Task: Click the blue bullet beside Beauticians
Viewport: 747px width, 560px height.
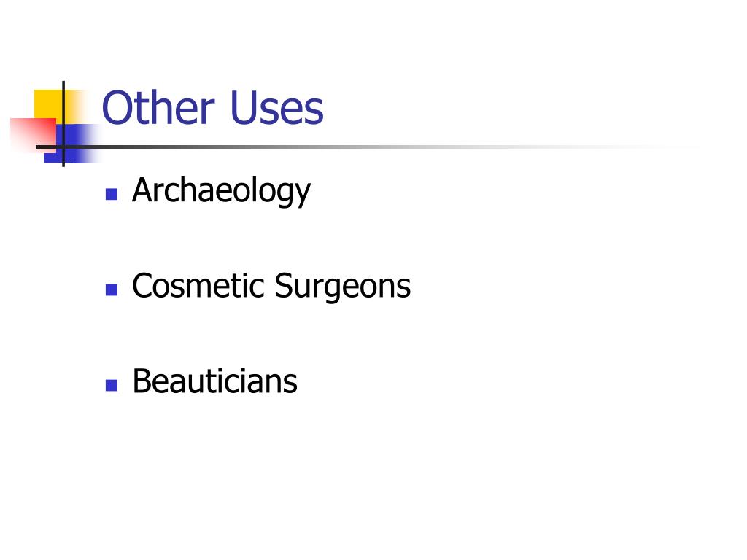Action: pos(112,385)
